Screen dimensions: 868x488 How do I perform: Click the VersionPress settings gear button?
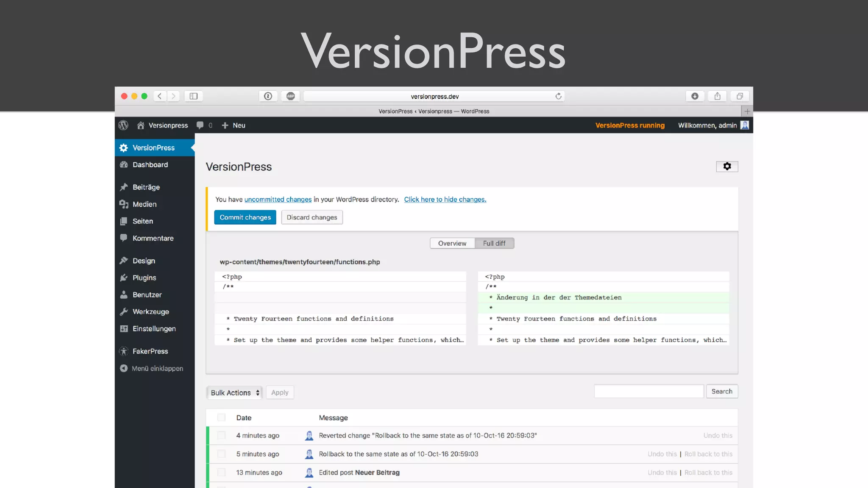(x=727, y=166)
